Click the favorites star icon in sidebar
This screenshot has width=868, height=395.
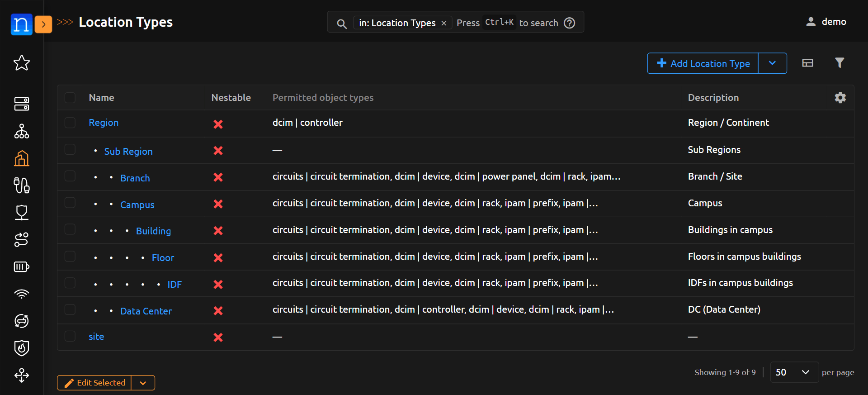pos(21,63)
